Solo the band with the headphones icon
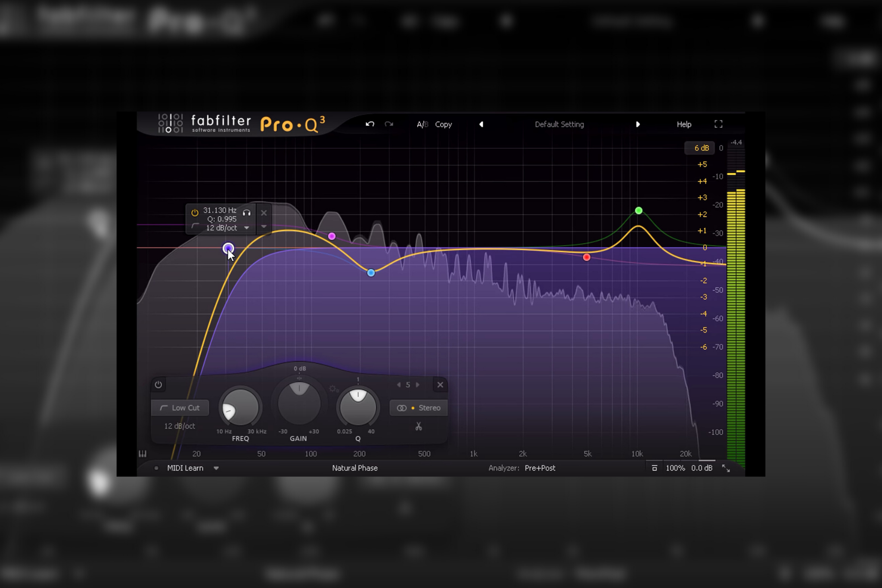Screen dimensions: 882x588 [x=246, y=213]
